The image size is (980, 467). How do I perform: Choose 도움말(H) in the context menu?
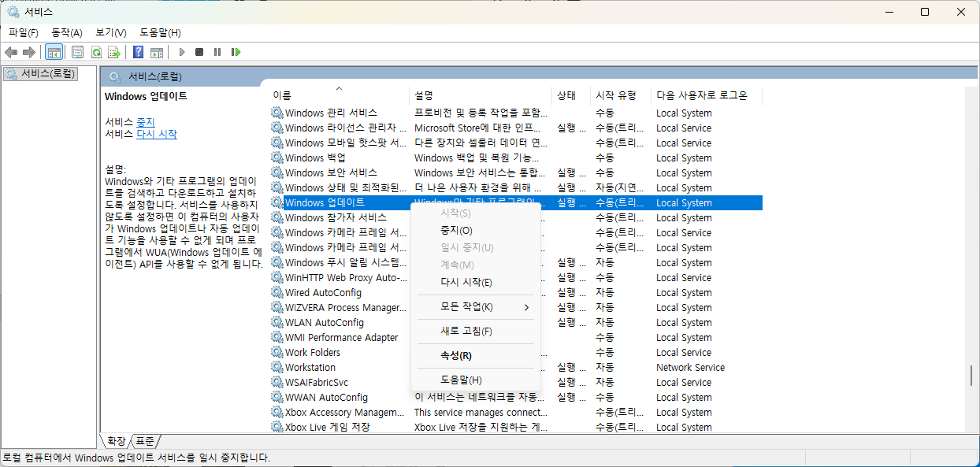coord(476,380)
